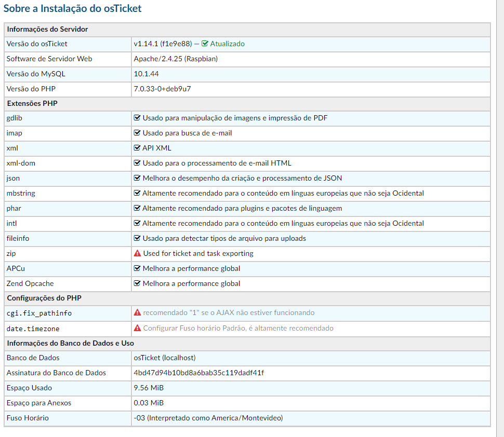The image size is (504, 437).
Task: Click the cgi.fix_pathinfo setting name
Action: click(39, 313)
